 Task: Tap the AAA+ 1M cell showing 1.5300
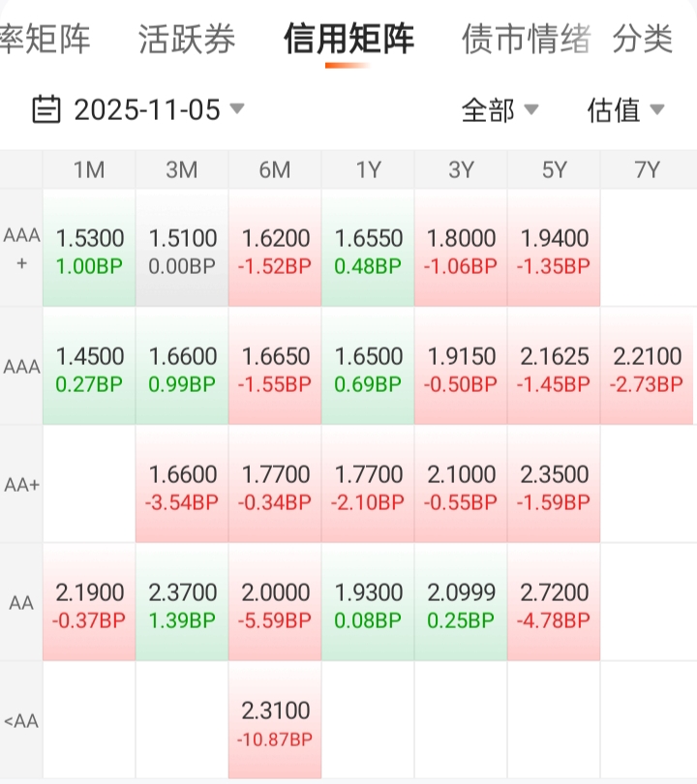point(89,250)
